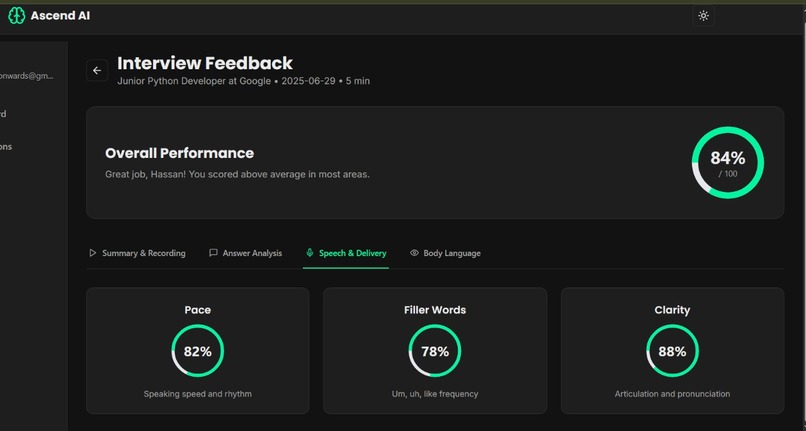Switch to the Answer Analysis tab
The height and width of the screenshot is (431, 806).
[x=246, y=253]
